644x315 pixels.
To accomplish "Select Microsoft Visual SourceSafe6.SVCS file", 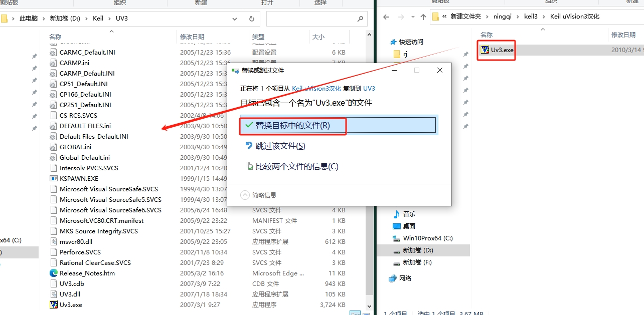I will pyautogui.click(x=111, y=210).
